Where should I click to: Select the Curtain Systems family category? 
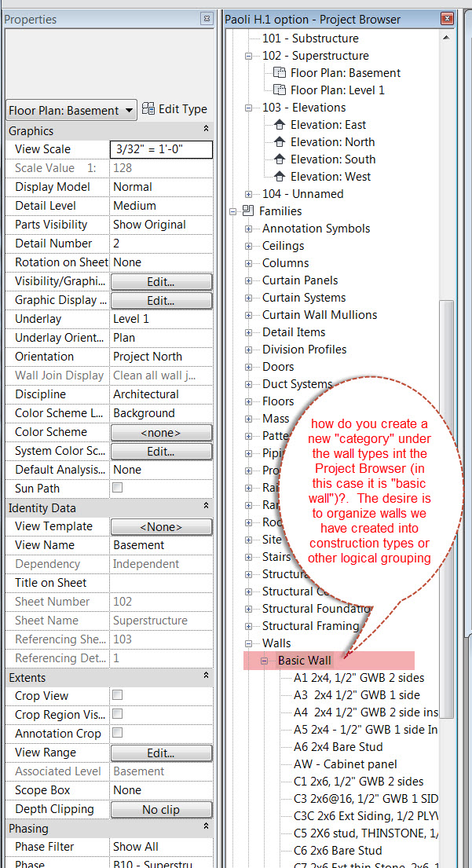coord(304,297)
